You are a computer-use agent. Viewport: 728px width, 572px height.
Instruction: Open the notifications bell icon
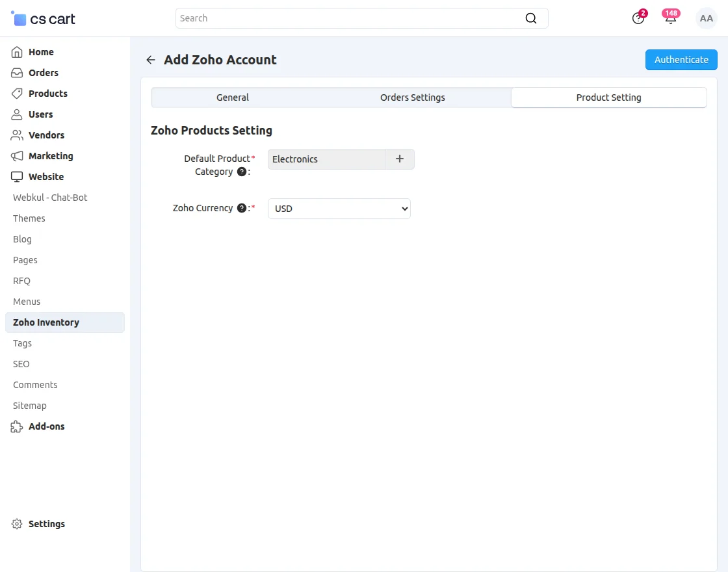[670, 18]
